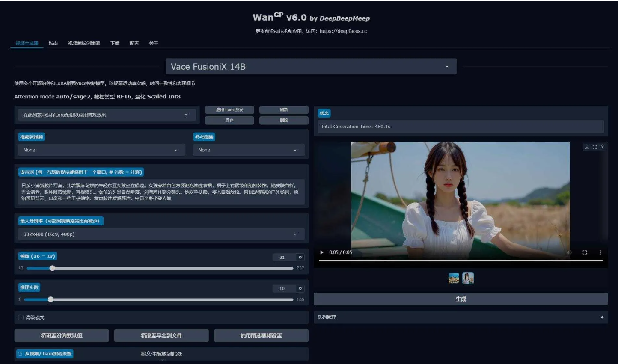Reset the inference steps value of 10
Viewport: 618px width, 364px height.
coord(300,288)
